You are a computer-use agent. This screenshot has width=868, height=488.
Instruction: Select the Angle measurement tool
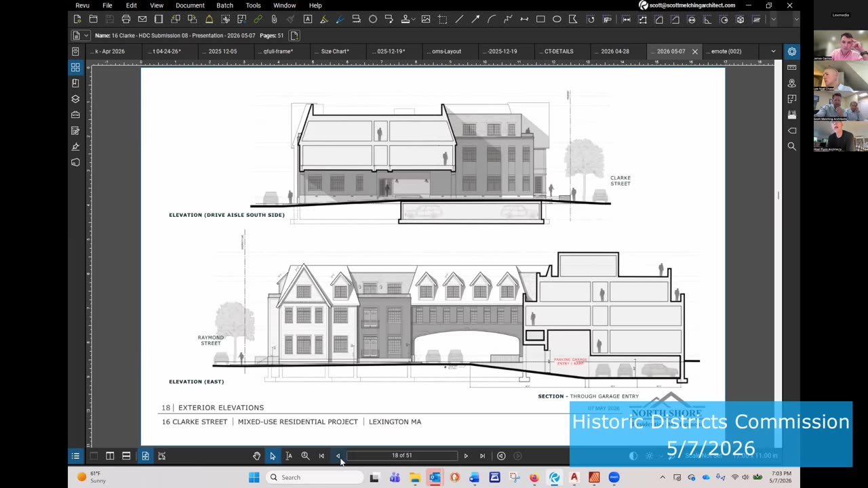pos(708,19)
